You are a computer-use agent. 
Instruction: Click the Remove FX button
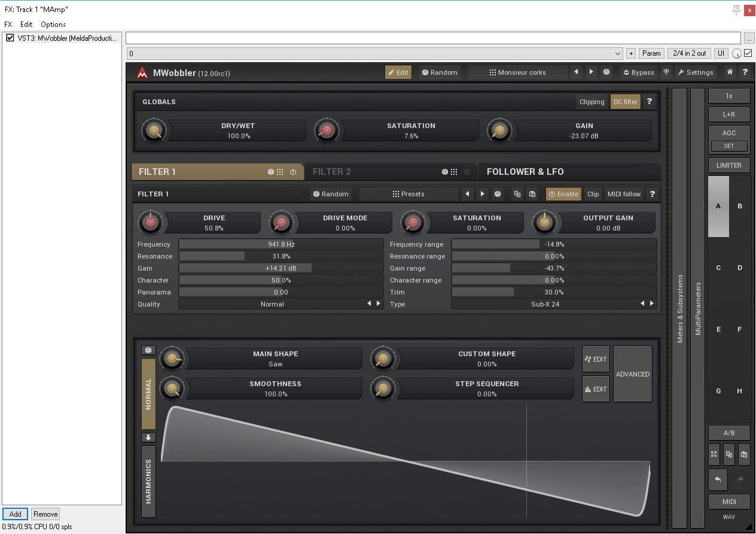click(x=45, y=514)
